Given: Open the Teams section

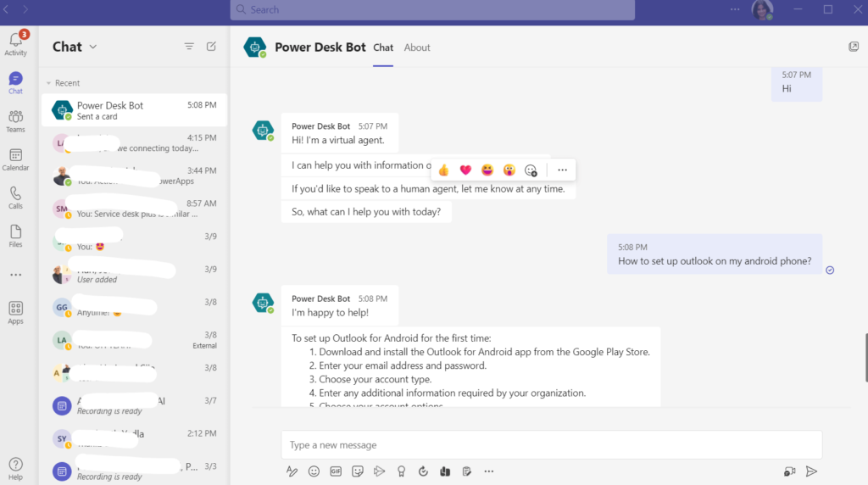Looking at the screenshot, I should point(15,120).
